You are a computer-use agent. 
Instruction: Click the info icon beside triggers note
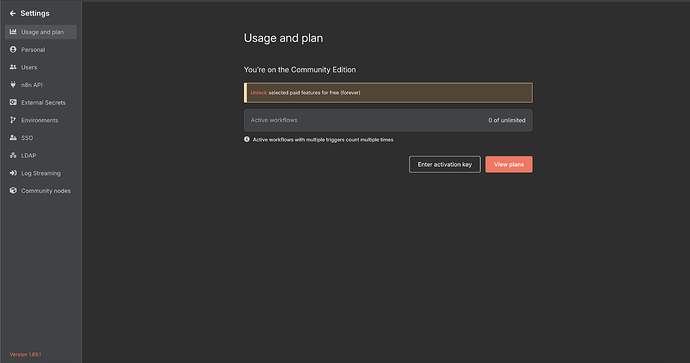coord(247,139)
